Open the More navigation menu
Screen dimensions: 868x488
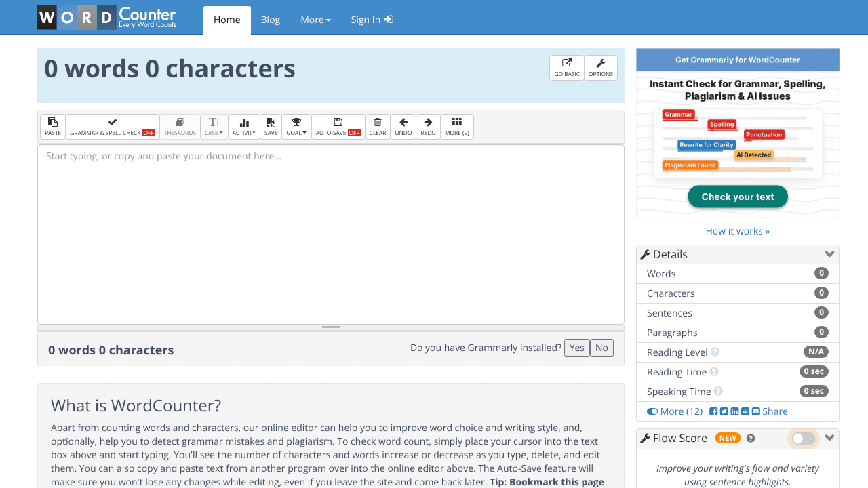(x=315, y=20)
